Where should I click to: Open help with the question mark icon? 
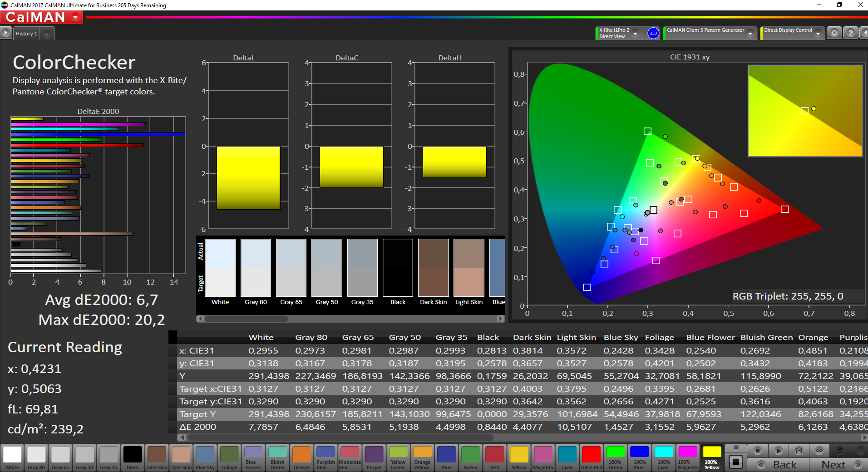point(851,33)
